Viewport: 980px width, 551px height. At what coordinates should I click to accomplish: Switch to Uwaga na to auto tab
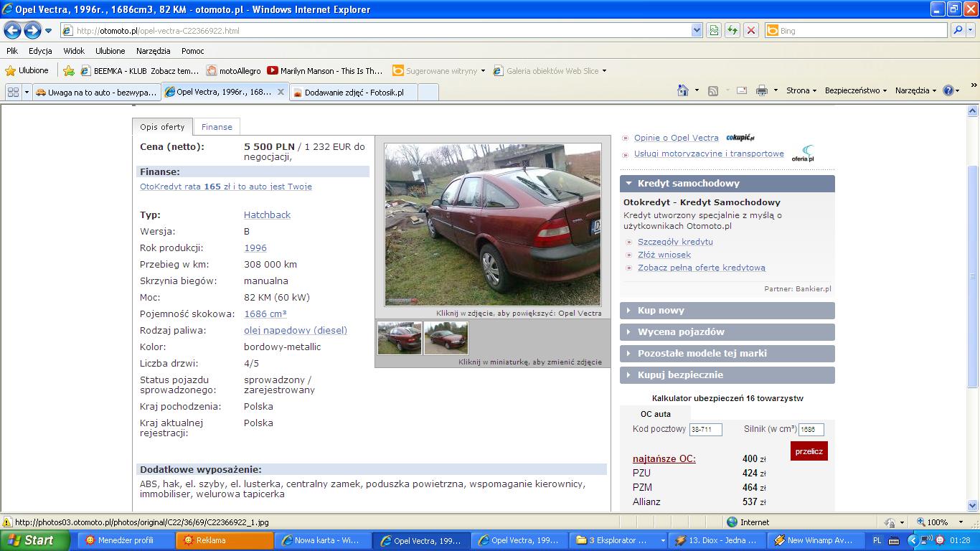point(95,92)
